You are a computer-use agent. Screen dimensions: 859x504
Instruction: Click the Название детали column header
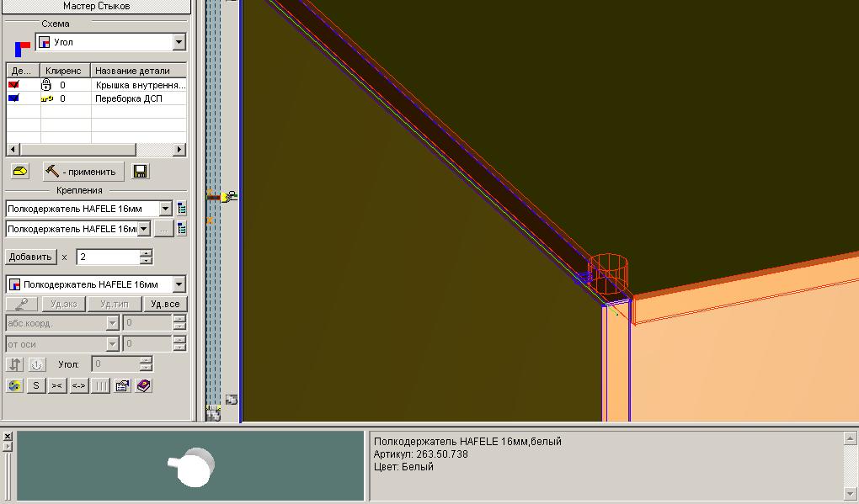click(135, 71)
